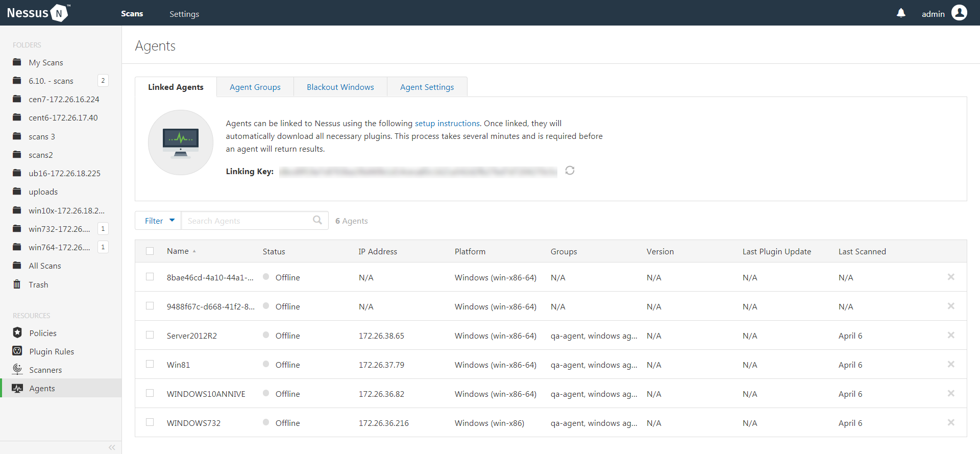
Task: Click the Windows (win-x86) platform cell
Action: (489, 423)
